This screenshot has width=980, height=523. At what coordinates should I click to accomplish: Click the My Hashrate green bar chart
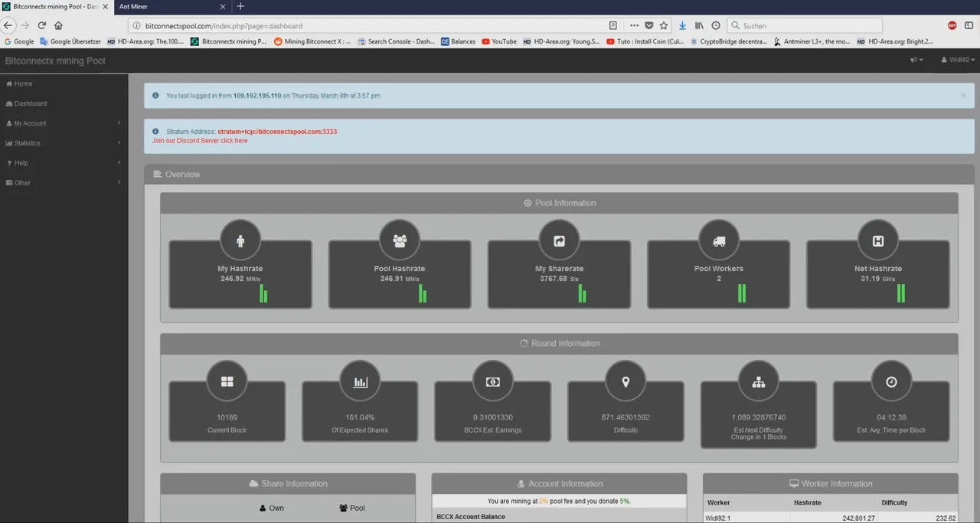point(263,293)
